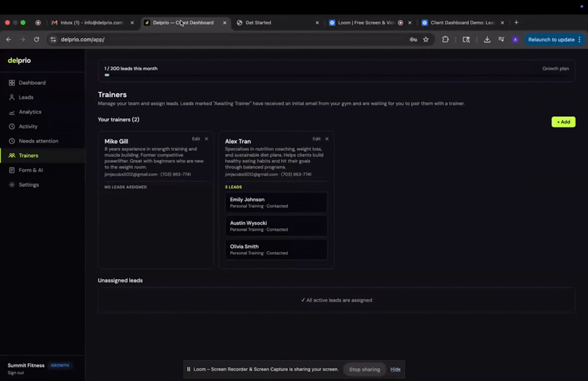Click "3 LEADS" label
588x381 pixels.
233,187
